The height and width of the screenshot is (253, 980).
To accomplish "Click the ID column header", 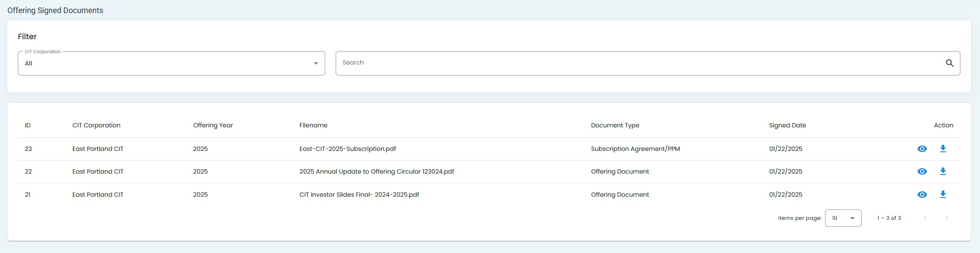I will (27, 125).
